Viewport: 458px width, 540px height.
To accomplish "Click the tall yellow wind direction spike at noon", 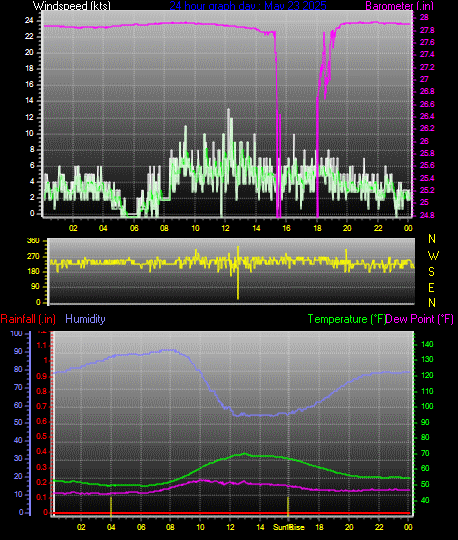I will click(x=238, y=273).
